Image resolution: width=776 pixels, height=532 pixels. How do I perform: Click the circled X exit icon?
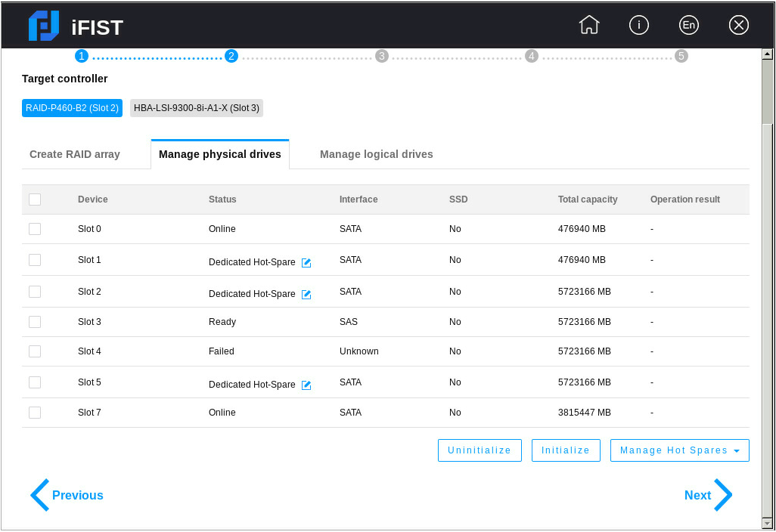click(x=739, y=25)
